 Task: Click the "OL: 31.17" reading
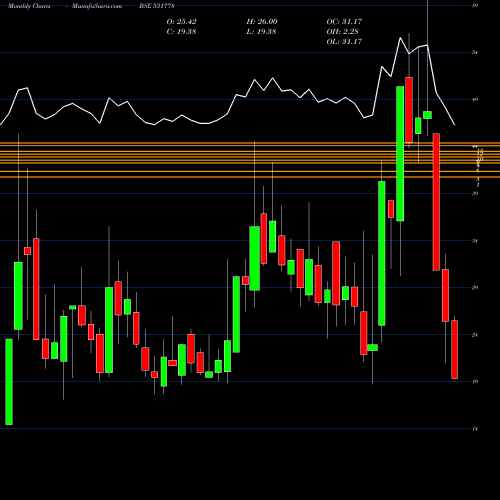344,42
